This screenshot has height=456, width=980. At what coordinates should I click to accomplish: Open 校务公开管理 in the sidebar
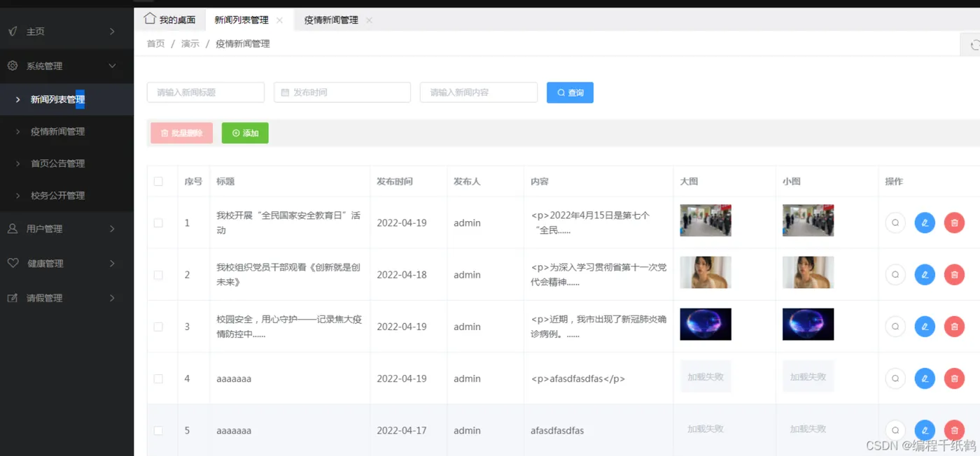pyautogui.click(x=66, y=196)
